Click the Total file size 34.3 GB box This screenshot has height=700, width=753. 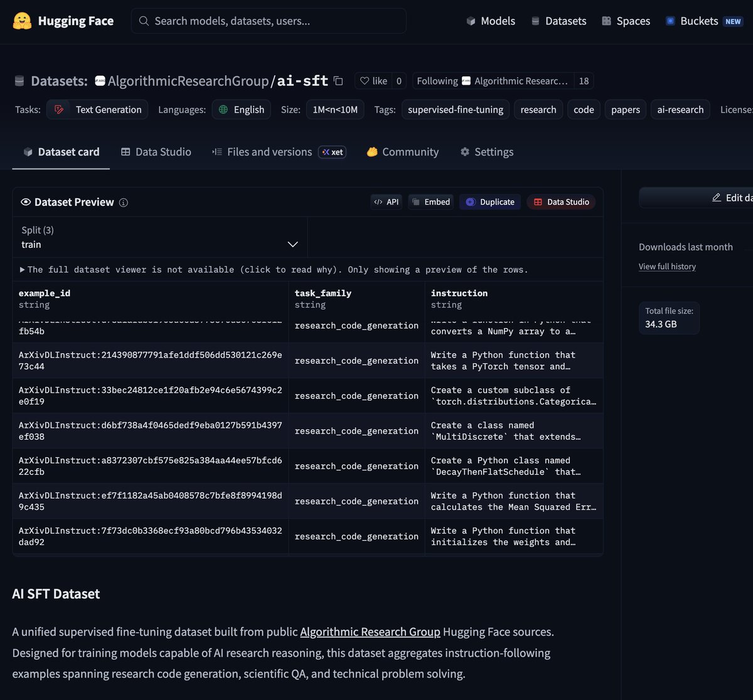coord(669,317)
